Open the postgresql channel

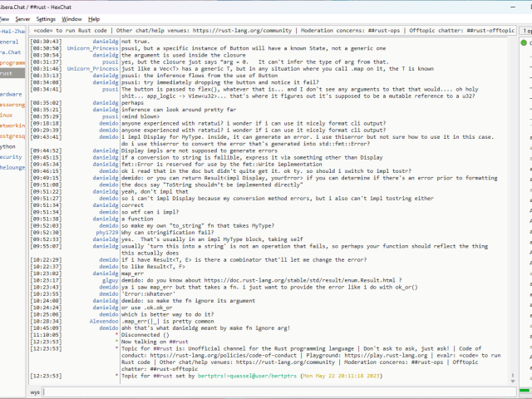click(x=12, y=135)
